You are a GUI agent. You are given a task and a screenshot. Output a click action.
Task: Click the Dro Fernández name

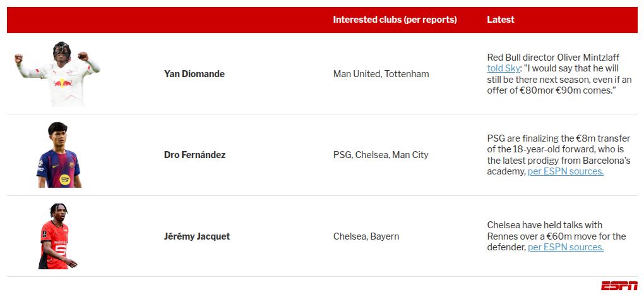pos(194,155)
